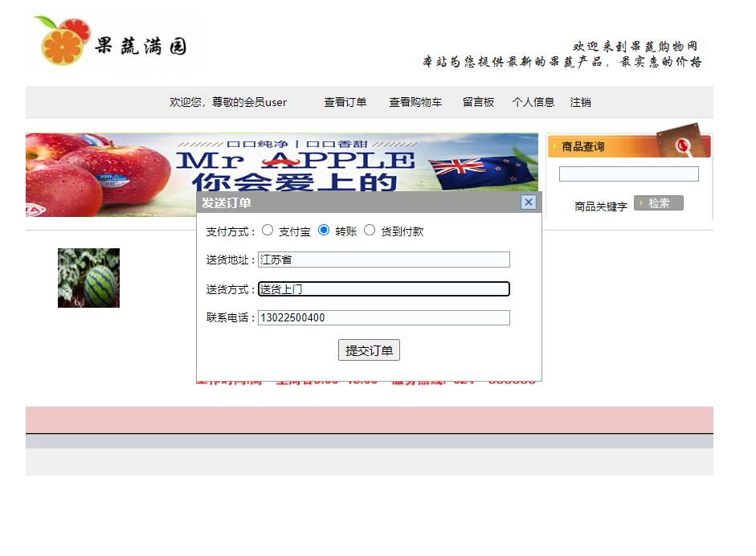Select the 转账 payment option

[x=324, y=230]
